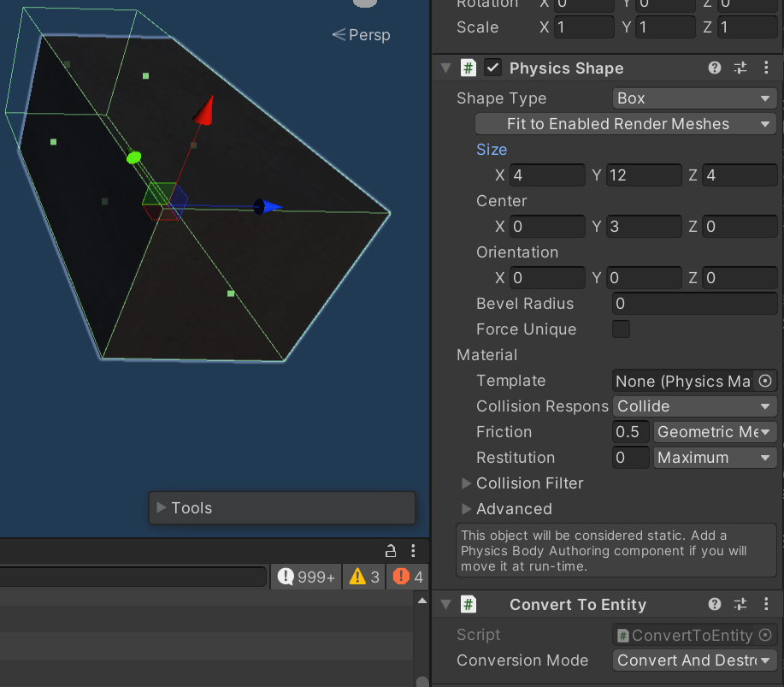Click Scale Y field
Viewport: 784px width, 687px height.
click(665, 27)
